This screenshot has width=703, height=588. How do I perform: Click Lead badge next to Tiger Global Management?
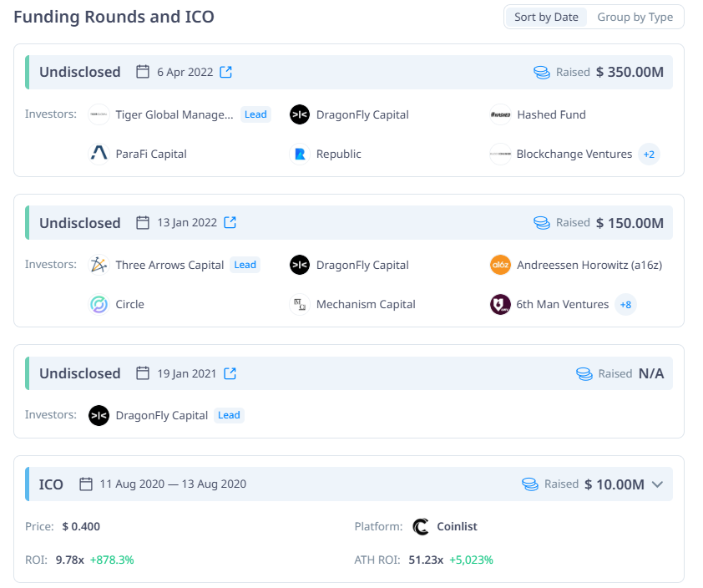pyautogui.click(x=255, y=114)
